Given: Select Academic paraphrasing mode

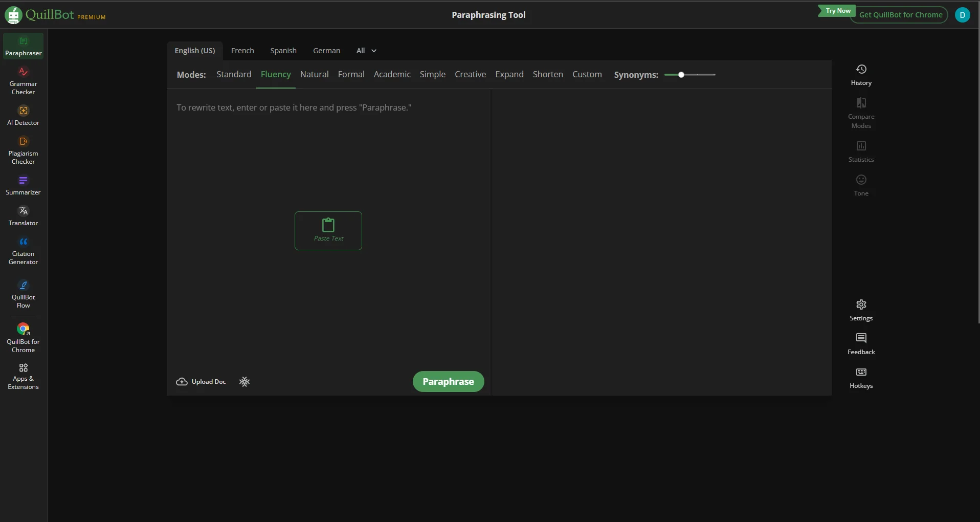Looking at the screenshot, I should (x=392, y=74).
